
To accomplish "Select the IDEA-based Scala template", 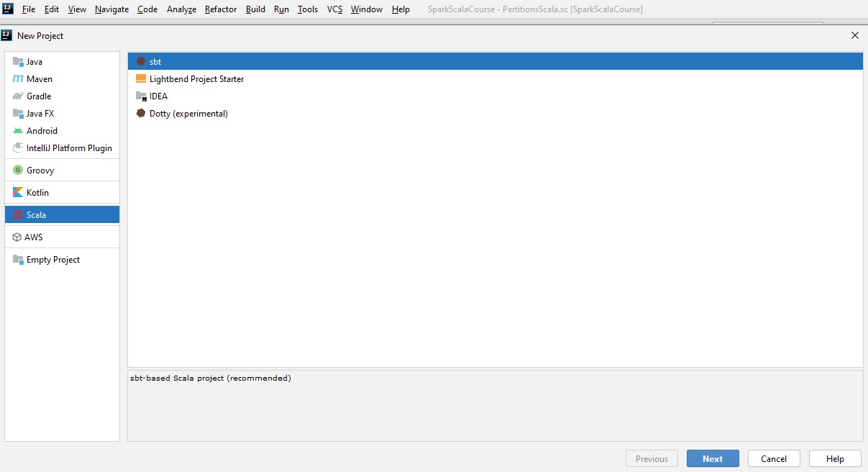I will click(x=495, y=96).
